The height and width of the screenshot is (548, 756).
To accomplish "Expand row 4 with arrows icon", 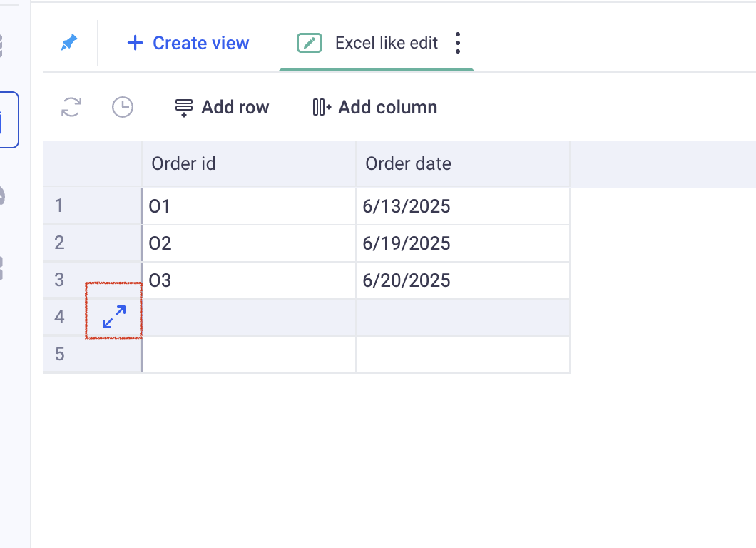I will (114, 317).
